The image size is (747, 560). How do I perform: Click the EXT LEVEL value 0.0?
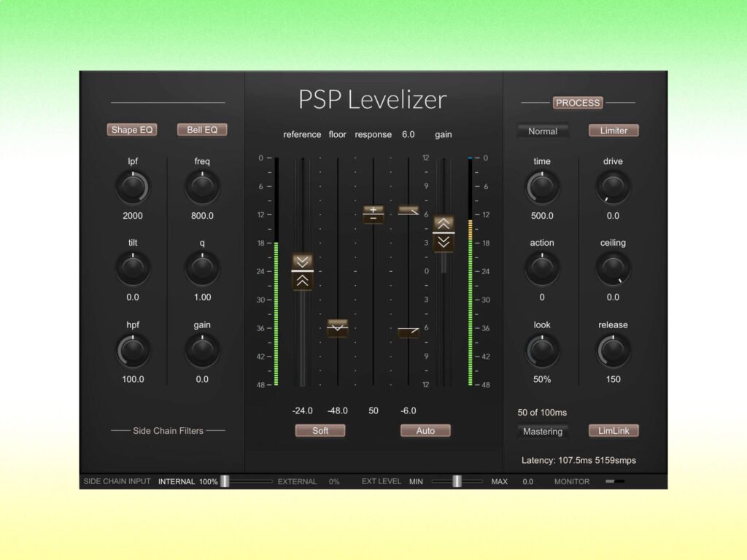pos(528,481)
